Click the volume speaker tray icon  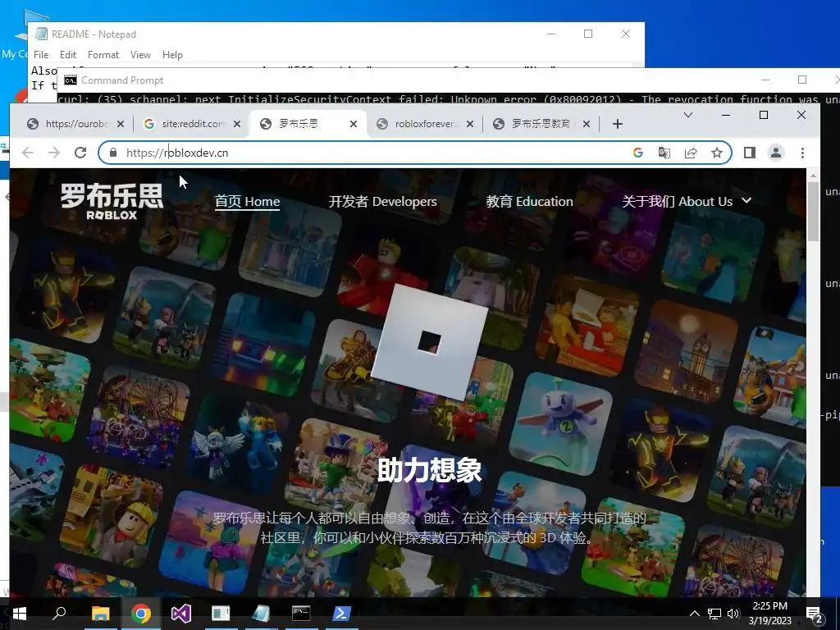[733, 614]
